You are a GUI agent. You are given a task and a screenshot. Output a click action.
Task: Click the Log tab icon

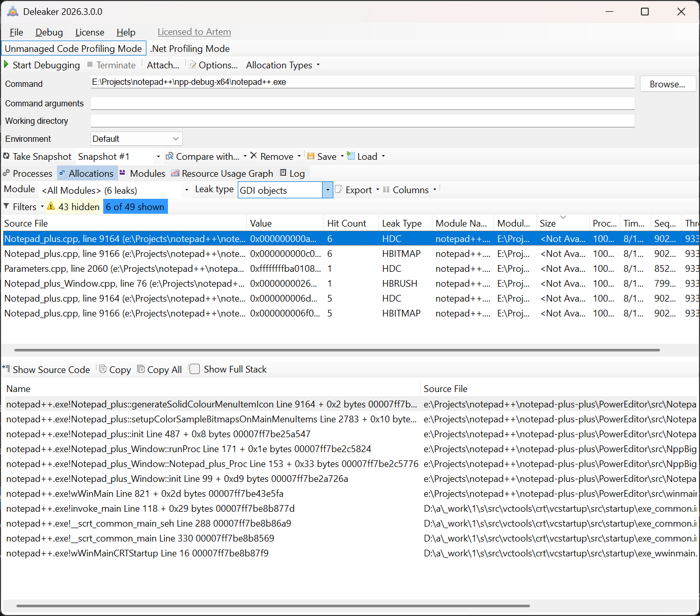283,173
